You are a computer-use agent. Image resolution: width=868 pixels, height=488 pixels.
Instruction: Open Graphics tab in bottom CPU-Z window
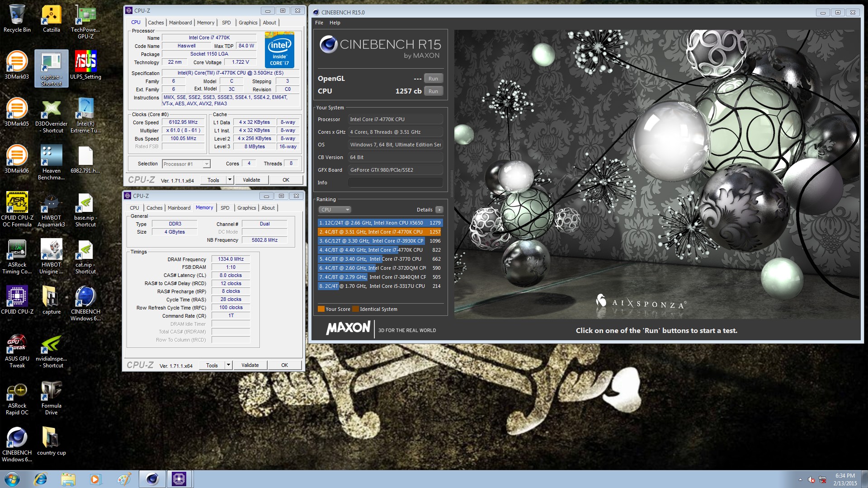tap(247, 208)
